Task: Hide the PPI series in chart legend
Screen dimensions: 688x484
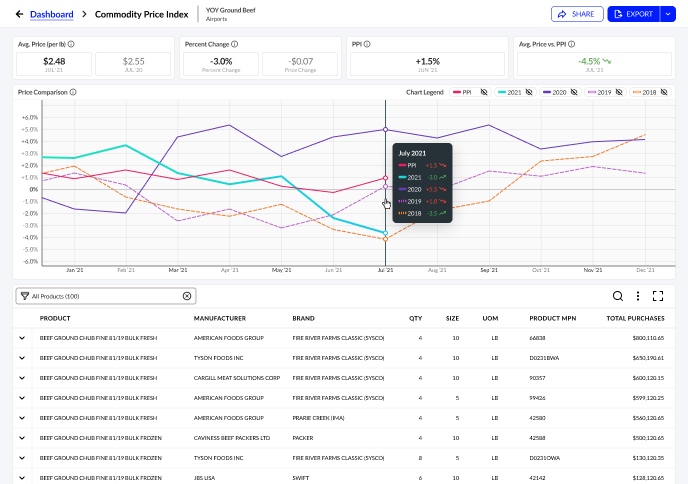Action: [x=484, y=92]
